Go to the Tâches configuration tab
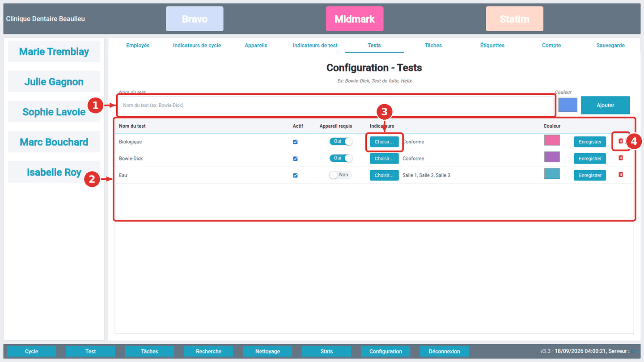The height and width of the screenshot is (362, 644). [x=433, y=46]
